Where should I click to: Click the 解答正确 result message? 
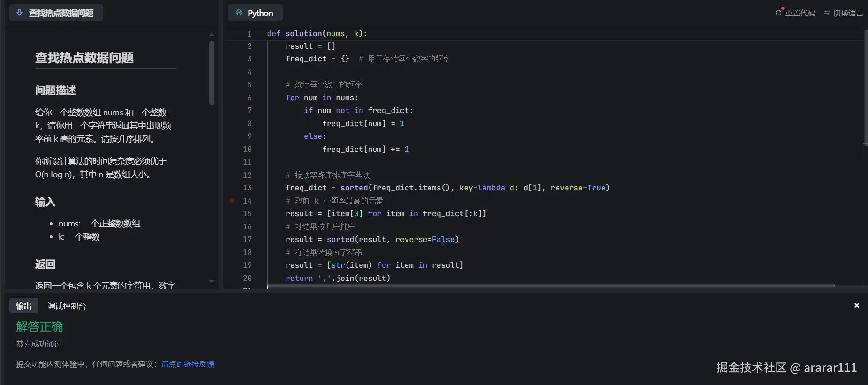[x=39, y=326]
